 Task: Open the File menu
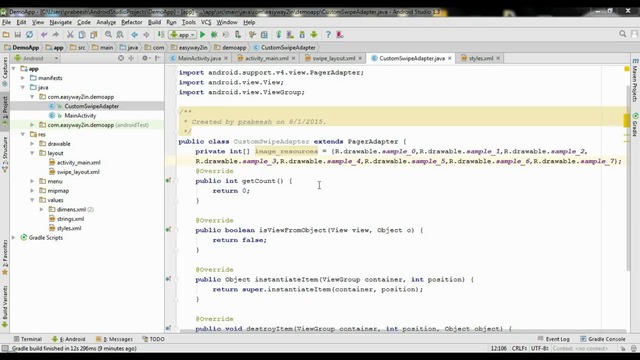pos(7,22)
